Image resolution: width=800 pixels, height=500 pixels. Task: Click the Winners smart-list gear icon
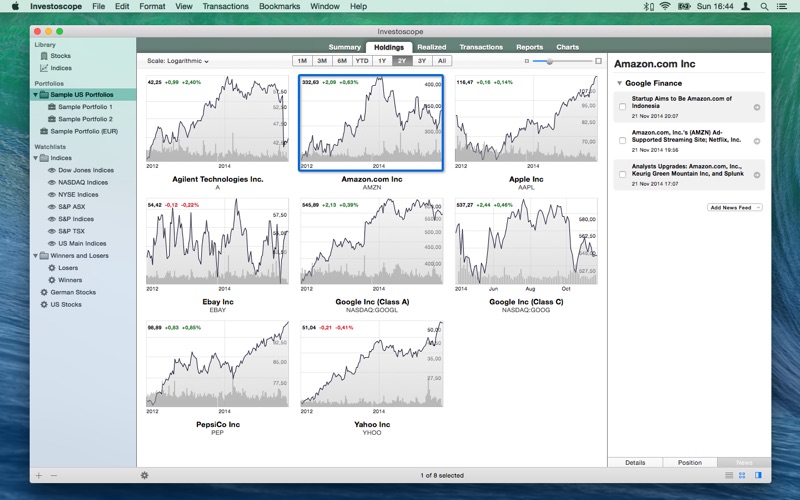52,280
